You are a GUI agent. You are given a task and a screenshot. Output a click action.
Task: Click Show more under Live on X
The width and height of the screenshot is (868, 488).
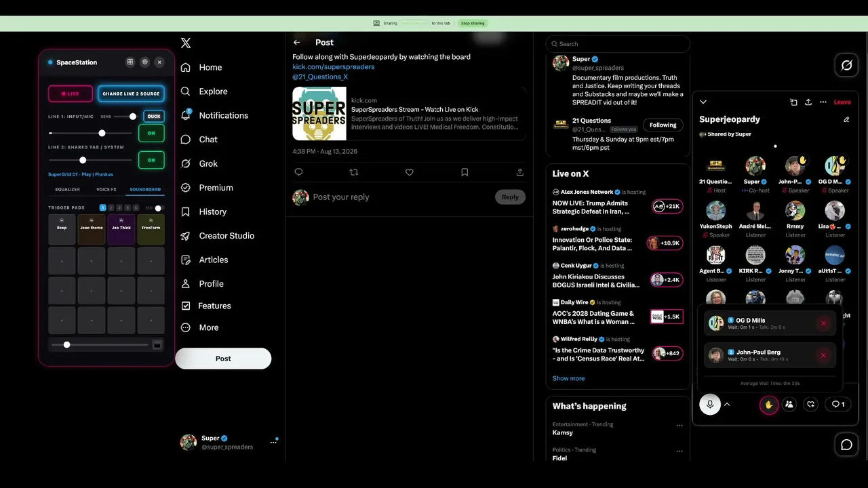pos(568,378)
